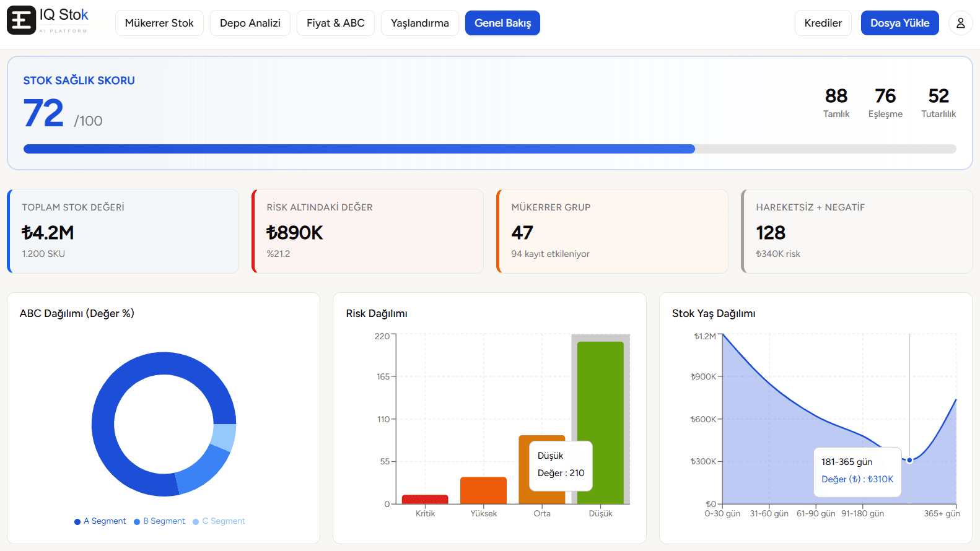Open the Hareketsiz + Negatif card
This screenshot has width=980, height=551.
[857, 231]
